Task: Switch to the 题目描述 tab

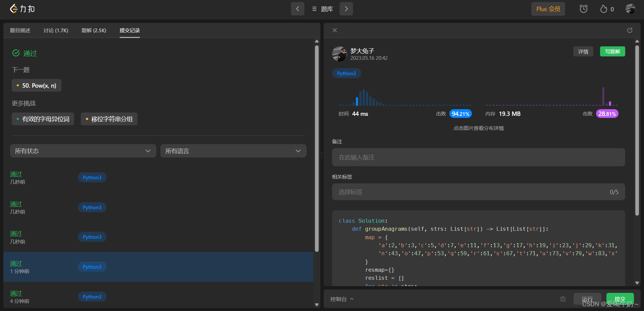Action: 20,30
